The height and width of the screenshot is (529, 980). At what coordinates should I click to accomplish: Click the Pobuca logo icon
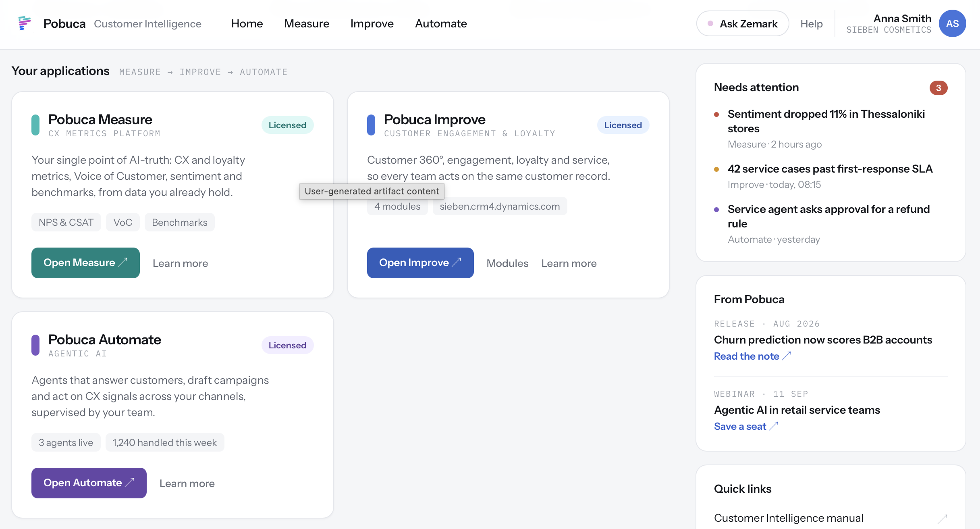point(25,23)
